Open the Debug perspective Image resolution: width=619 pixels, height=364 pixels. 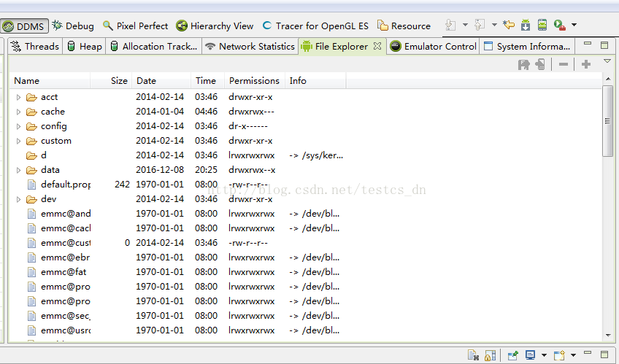coord(73,26)
